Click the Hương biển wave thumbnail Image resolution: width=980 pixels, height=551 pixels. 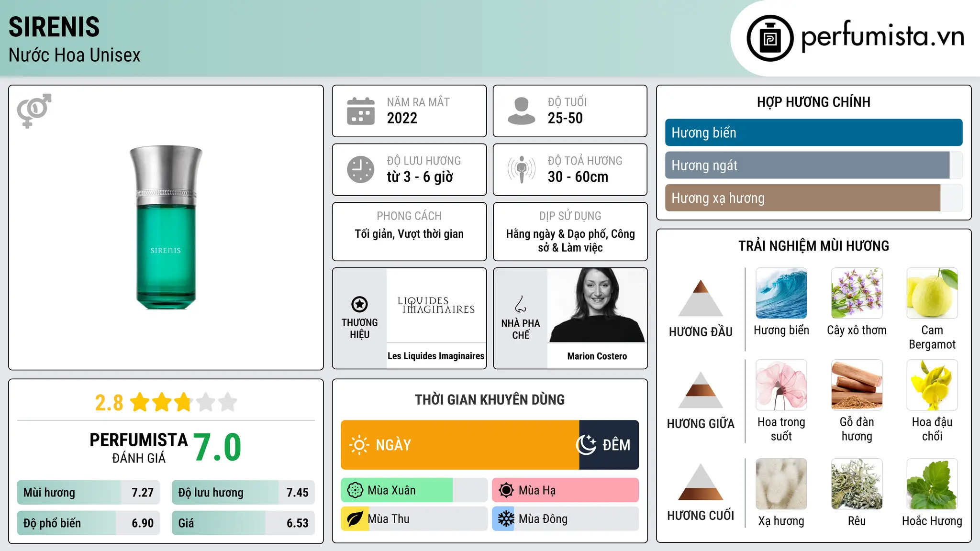(781, 293)
